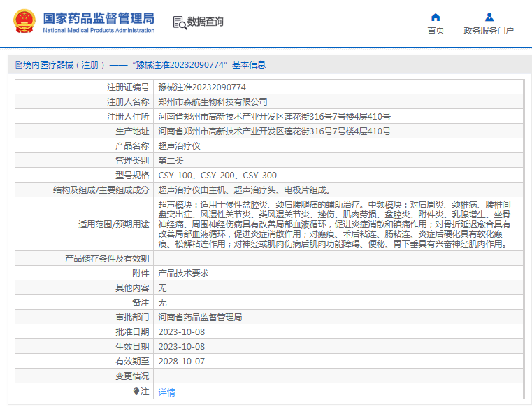Click the 附件 label

pos(141,273)
